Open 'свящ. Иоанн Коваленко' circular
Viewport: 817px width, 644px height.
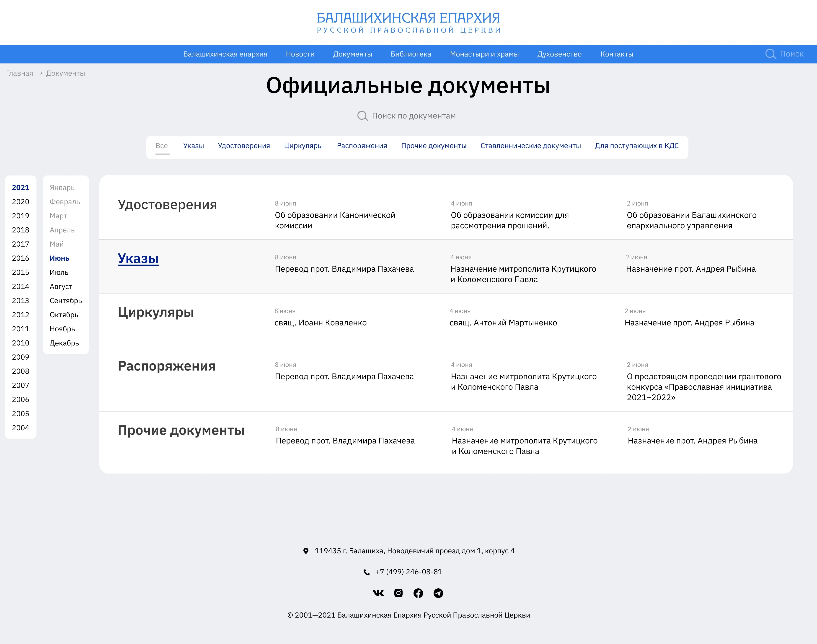click(321, 323)
